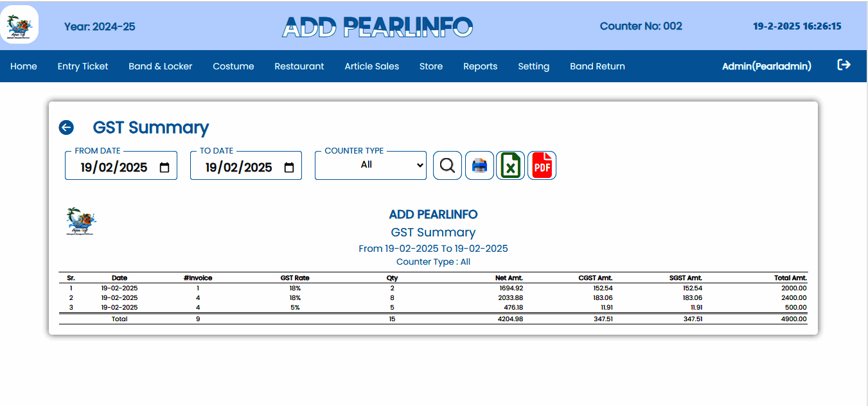The height and width of the screenshot is (406, 868).
Task: Open To Date calendar picker icon
Action: pos(289,168)
